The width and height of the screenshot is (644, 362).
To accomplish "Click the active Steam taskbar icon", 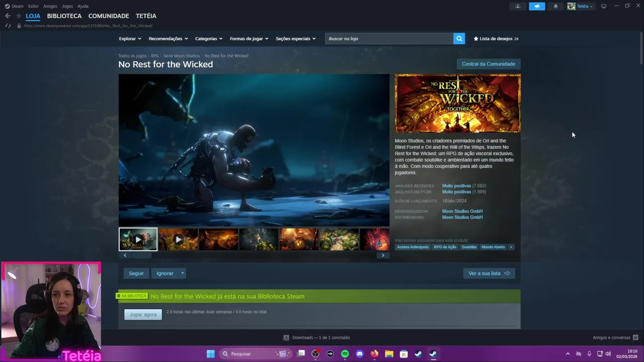I will [433, 353].
